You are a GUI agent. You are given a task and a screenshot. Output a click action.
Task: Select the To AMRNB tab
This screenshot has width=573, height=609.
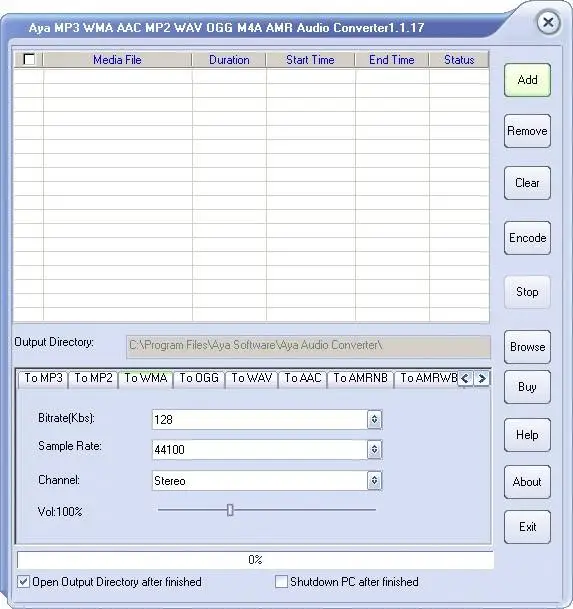(x=361, y=378)
